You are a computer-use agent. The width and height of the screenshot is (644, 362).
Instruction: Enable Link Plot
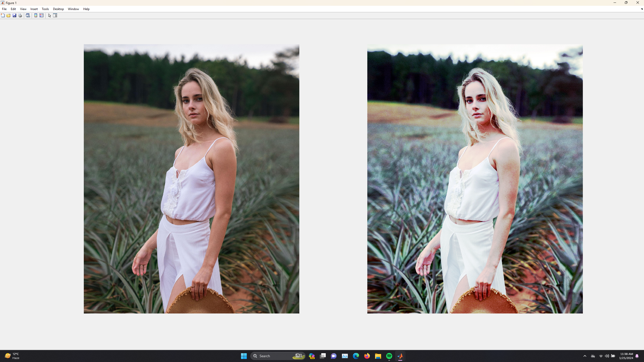(28, 15)
